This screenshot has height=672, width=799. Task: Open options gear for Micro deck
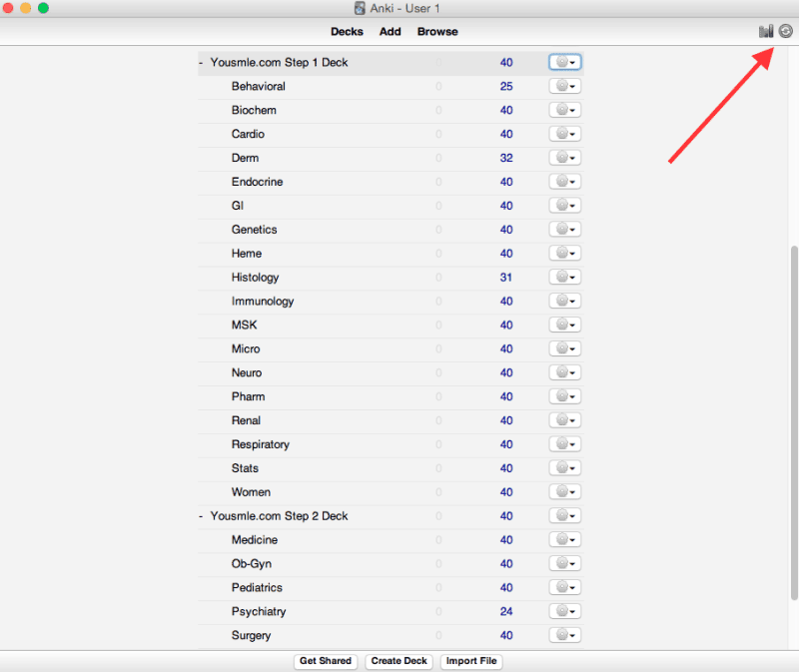click(x=565, y=349)
